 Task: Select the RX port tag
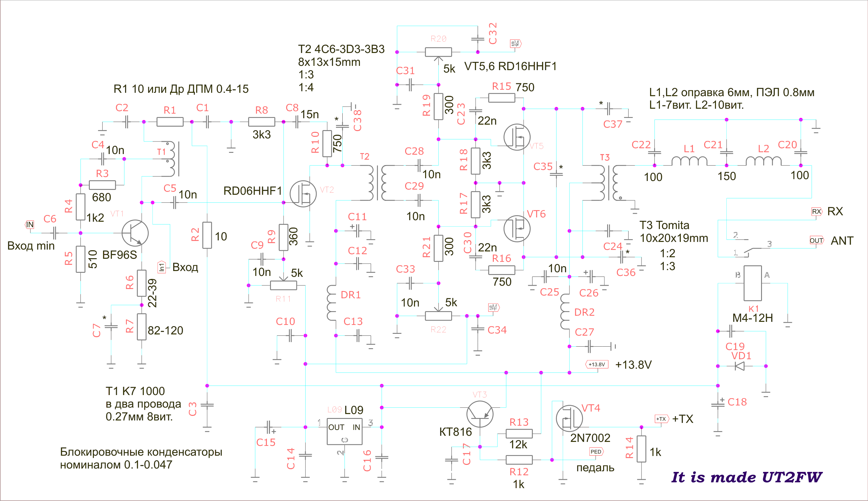[816, 211]
